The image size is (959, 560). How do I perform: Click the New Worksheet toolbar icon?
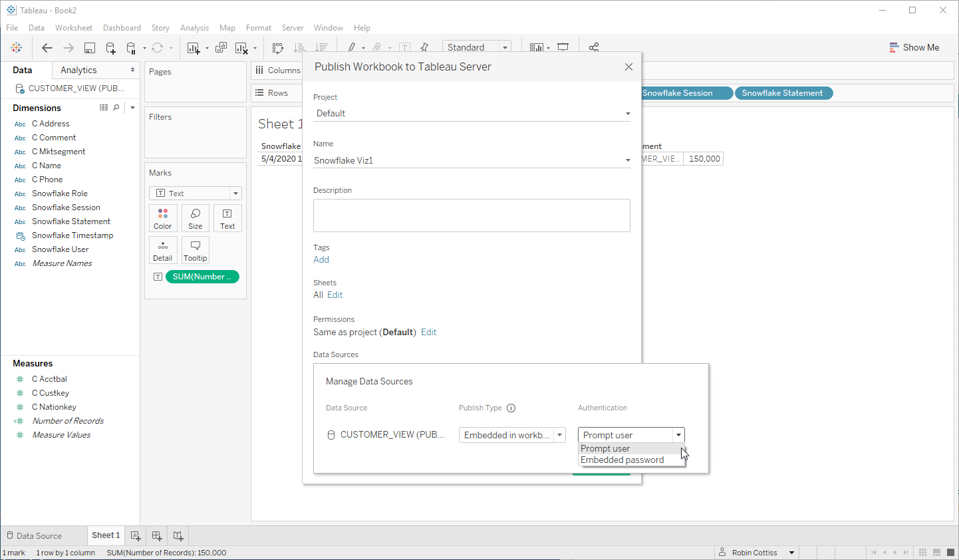[x=194, y=47]
